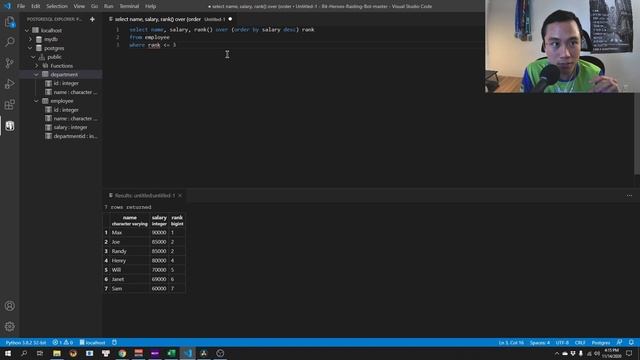Image resolution: width=640 pixels, height=360 pixels.
Task: Switch to the VS Code taskbar icon
Action: point(187,353)
